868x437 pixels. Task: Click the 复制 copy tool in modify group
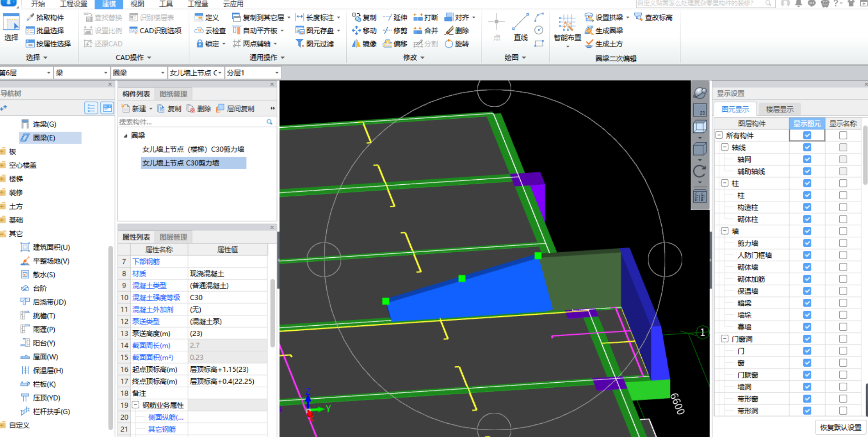pos(364,17)
